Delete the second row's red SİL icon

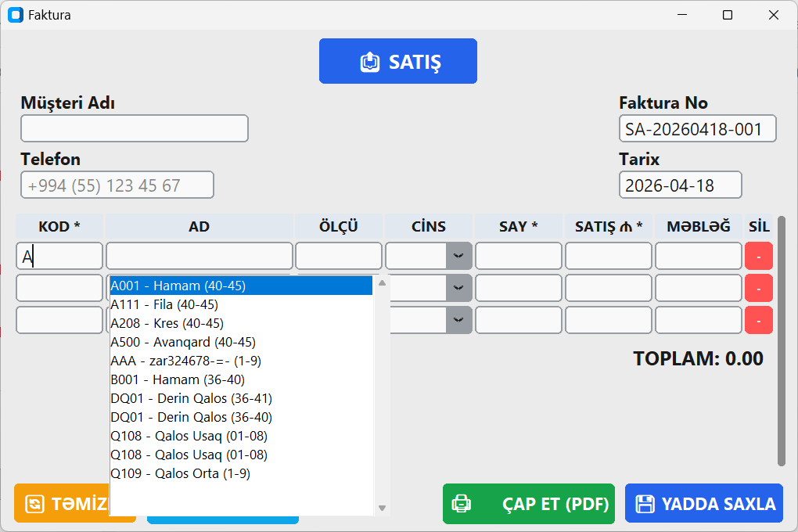click(x=758, y=288)
